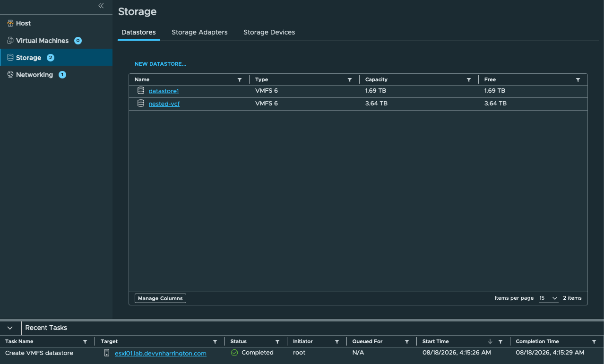Toggle Start Time sort arrow
Screen dimensions: 604x364
click(x=490, y=341)
